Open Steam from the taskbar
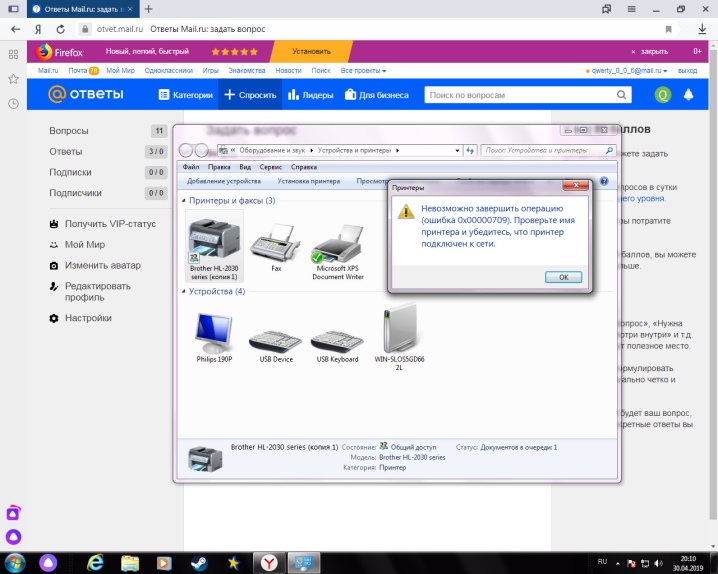This screenshot has height=574, width=718. [x=199, y=563]
